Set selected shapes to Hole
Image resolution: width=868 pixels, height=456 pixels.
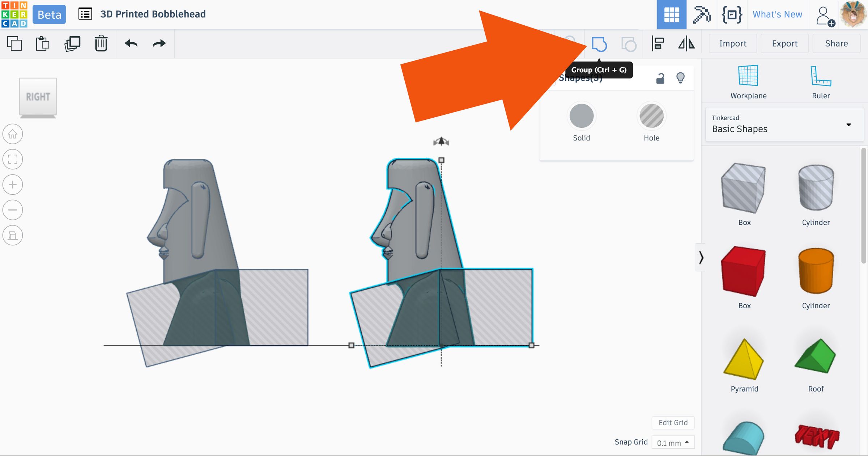651,116
